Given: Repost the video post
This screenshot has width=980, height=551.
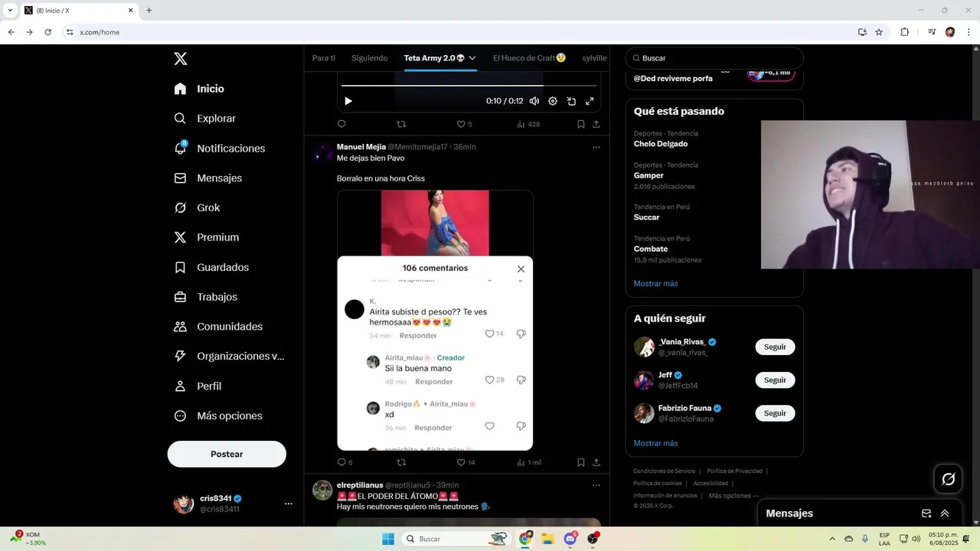Looking at the screenshot, I should point(401,124).
